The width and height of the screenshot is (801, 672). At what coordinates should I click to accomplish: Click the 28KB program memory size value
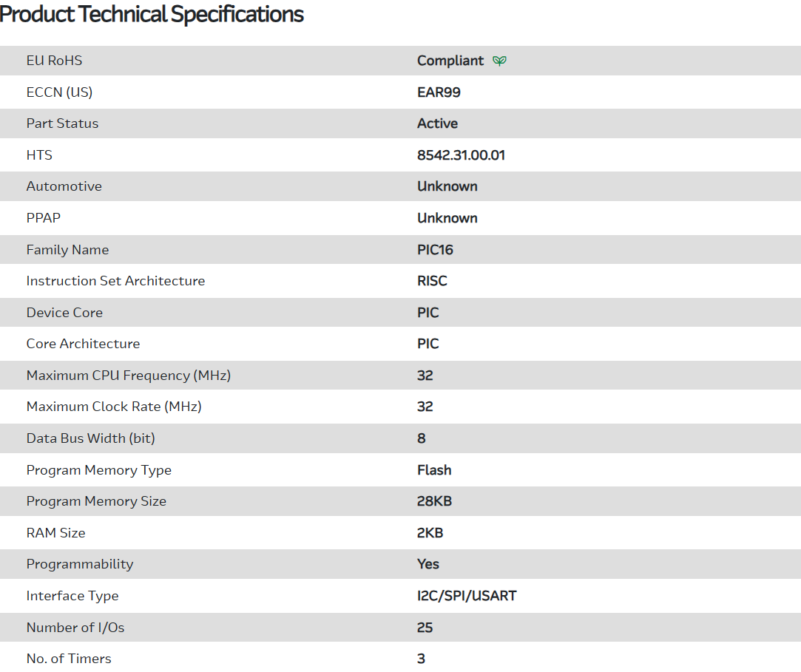(434, 501)
